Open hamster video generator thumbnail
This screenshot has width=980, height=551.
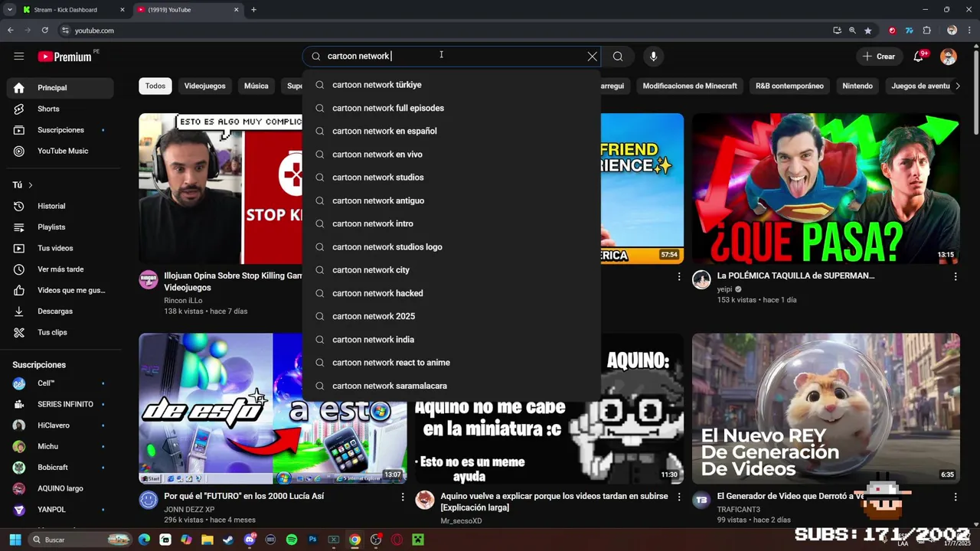point(825,408)
